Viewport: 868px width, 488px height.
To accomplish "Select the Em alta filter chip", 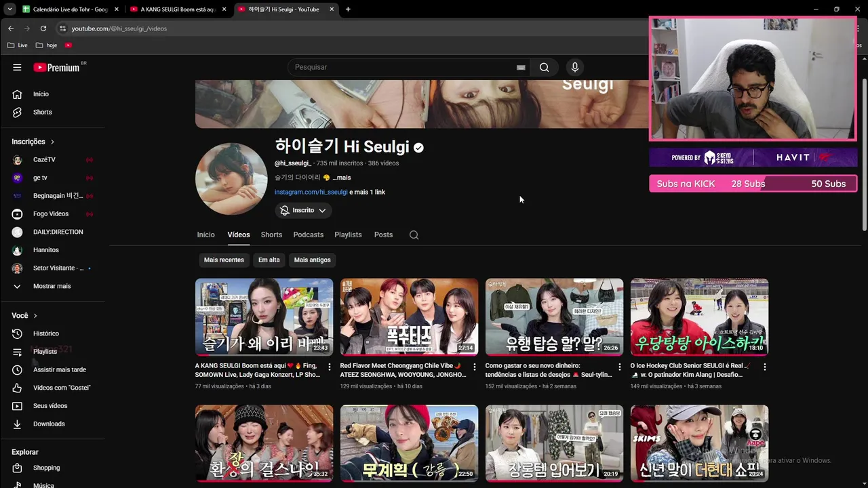I will [269, 260].
